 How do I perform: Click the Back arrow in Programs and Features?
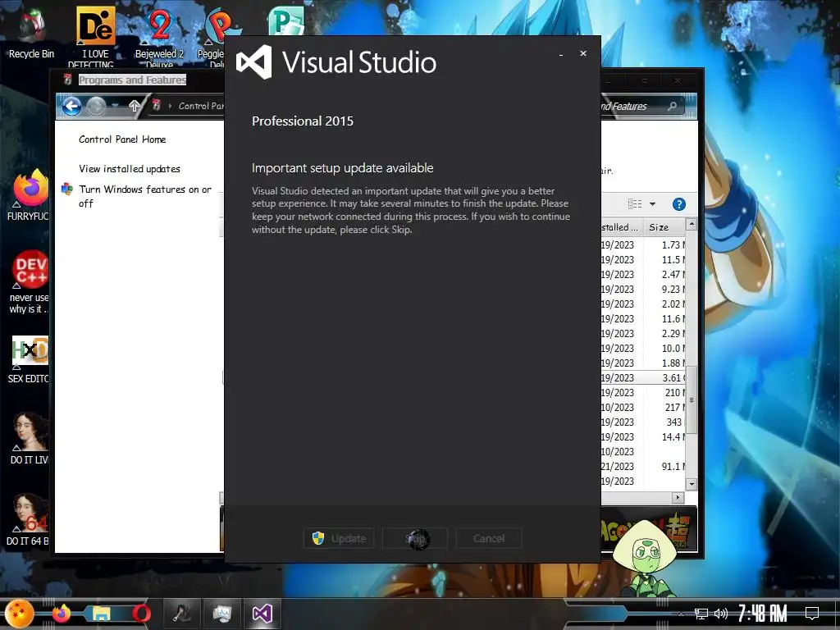[71, 106]
